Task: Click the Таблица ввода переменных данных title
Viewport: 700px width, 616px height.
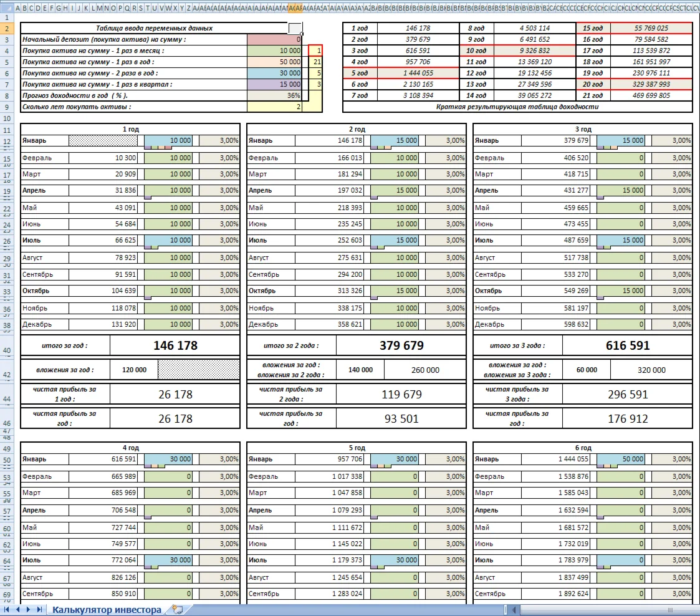Action: (x=154, y=28)
